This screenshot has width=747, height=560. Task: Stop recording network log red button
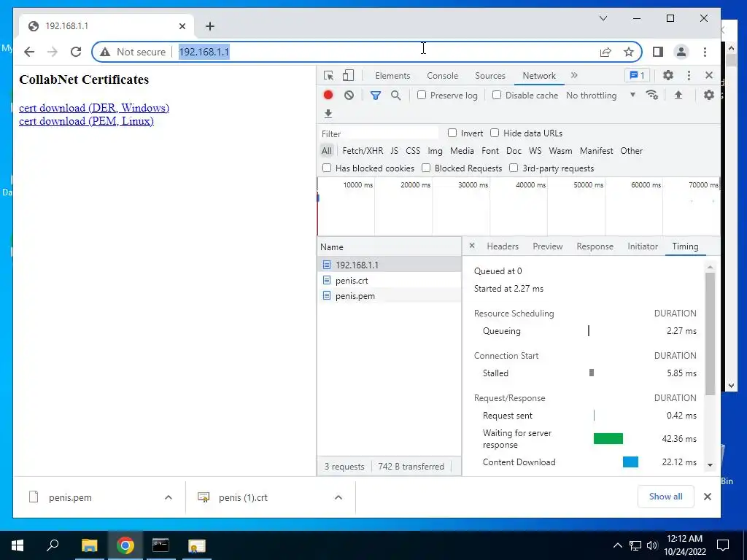coord(328,96)
